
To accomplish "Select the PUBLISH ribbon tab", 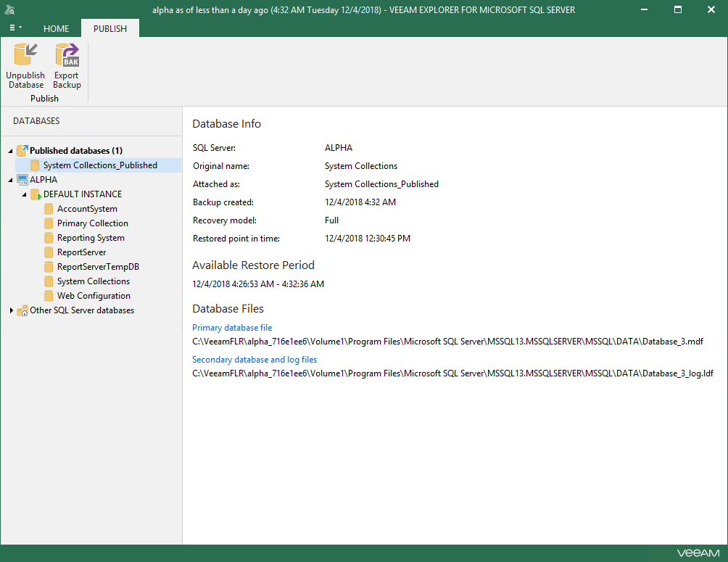I will (x=110, y=29).
